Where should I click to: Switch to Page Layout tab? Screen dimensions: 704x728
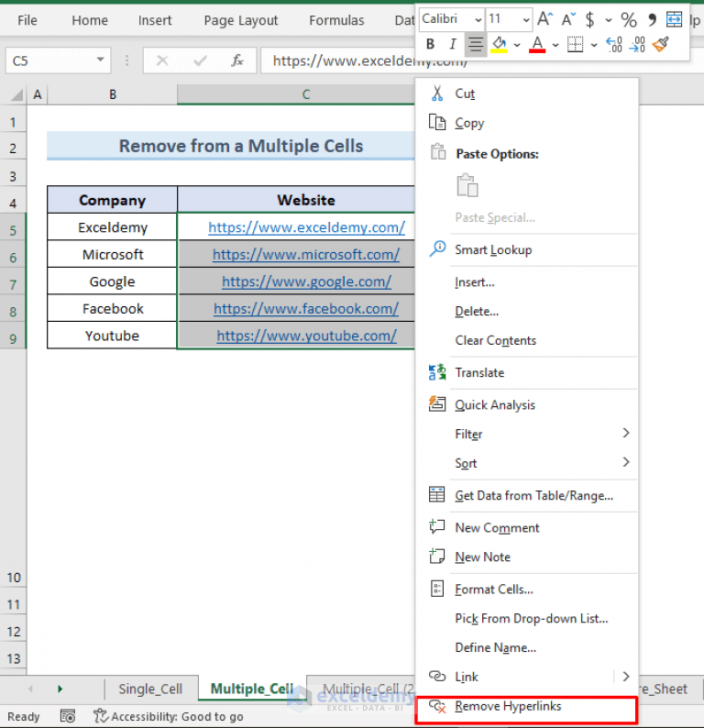click(241, 20)
